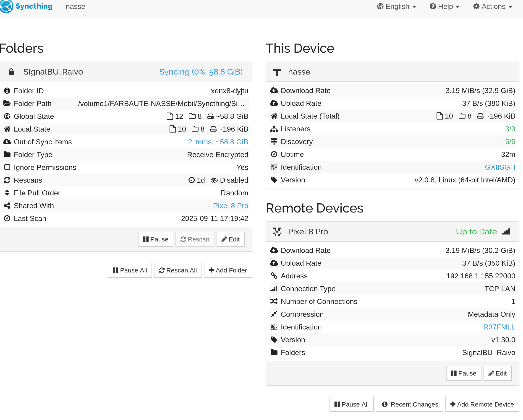Collapse the nasse device panel header

(392, 72)
